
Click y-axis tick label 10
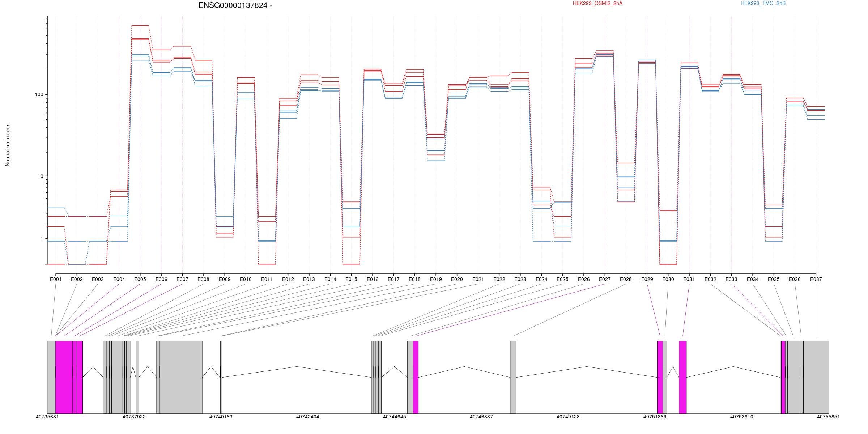(40, 176)
